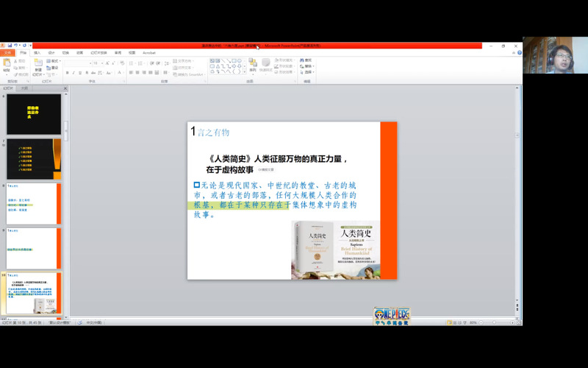Screen dimensions: 588x368
Task: Click the Redo icon in quick access toolbar
Action: [x=24, y=46]
